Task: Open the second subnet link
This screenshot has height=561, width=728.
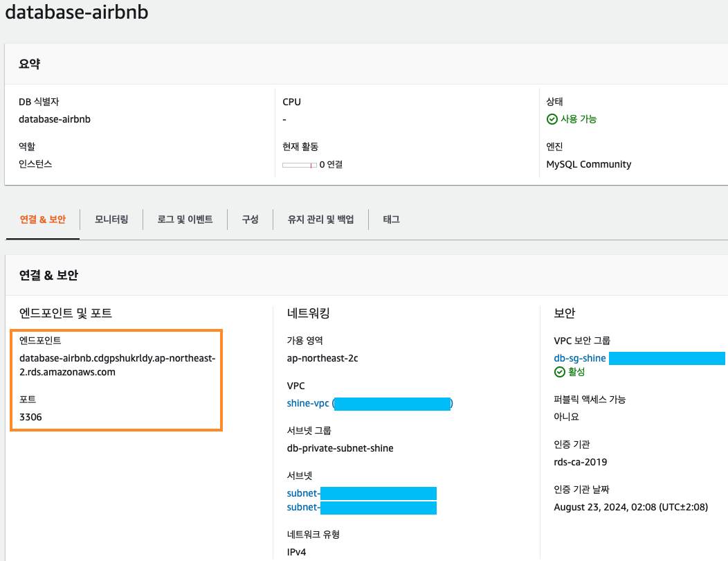Action: [x=303, y=507]
